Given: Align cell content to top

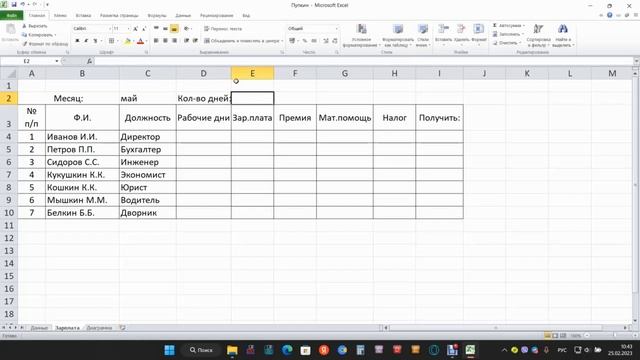Looking at the screenshot, I should click(x=156, y=29).
